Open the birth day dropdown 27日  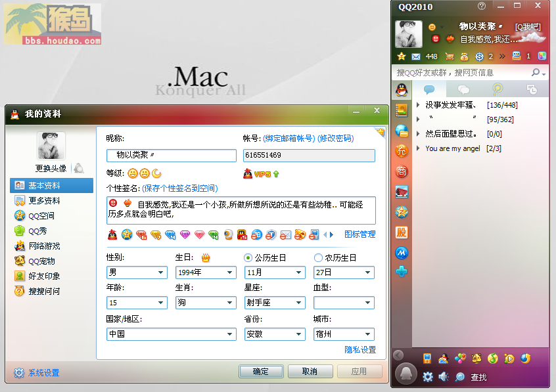(x=344, y=272)
